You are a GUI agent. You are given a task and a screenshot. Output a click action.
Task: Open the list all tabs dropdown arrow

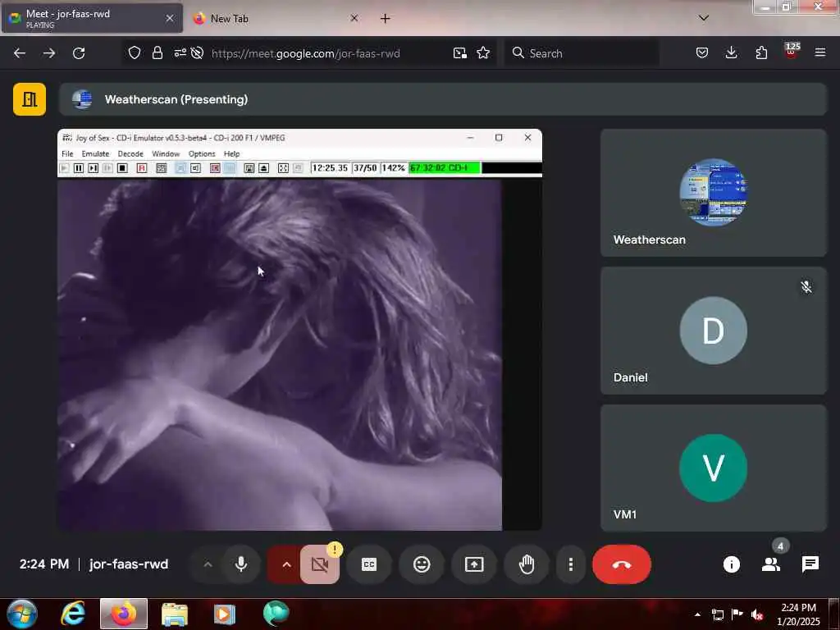click(704, 18)
